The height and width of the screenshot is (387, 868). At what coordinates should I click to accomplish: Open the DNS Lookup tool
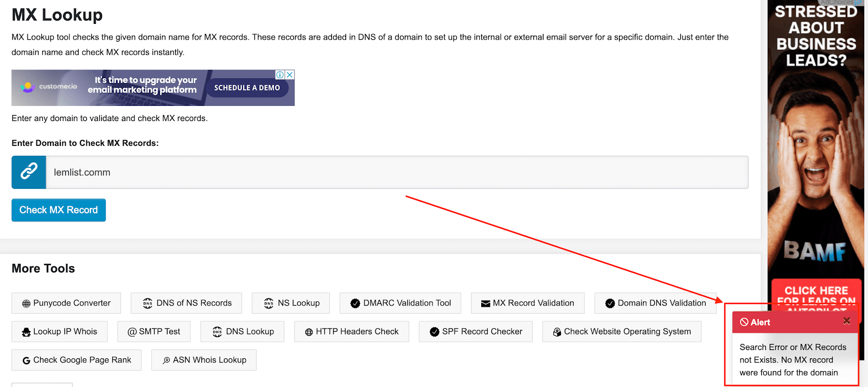[x=242, y=332]
